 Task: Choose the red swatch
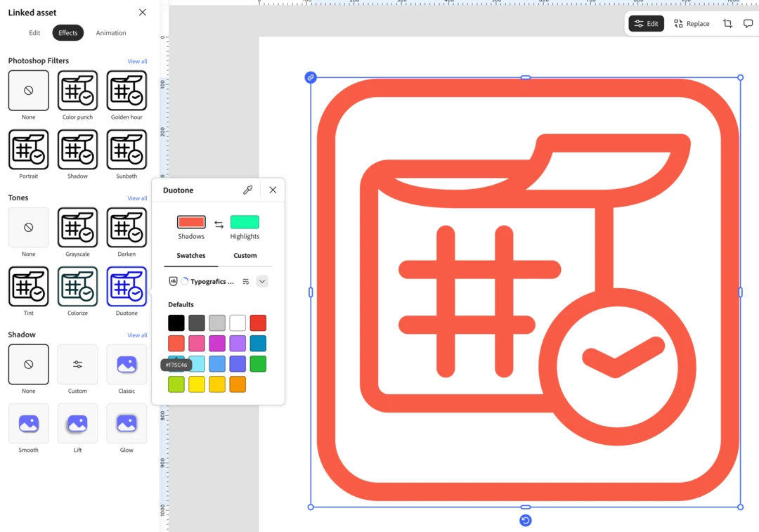(258, 323)
